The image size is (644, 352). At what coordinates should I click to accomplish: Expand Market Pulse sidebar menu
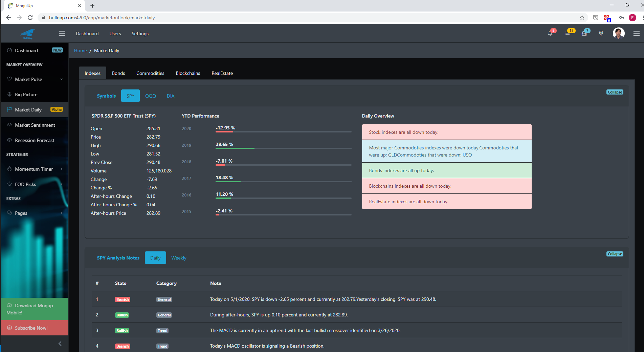point(35,79)
